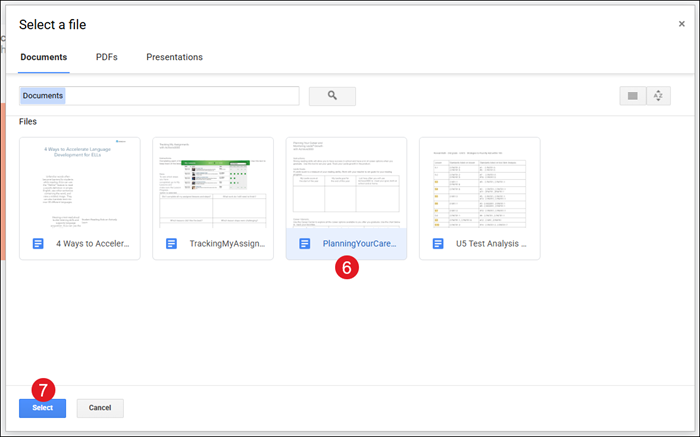Click the magnifying glass search button
The width and height of the screenshot is (700, 437).
pyautogui.click(x=332, y=96)
